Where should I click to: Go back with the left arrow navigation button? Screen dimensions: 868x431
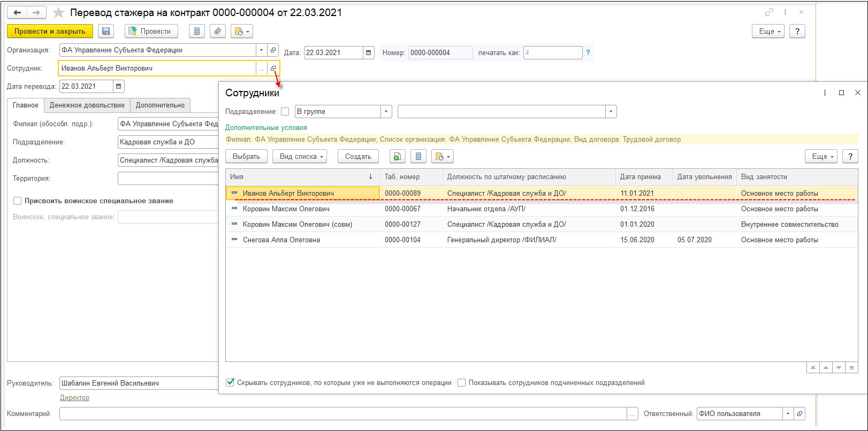click(x=17, y=12)
